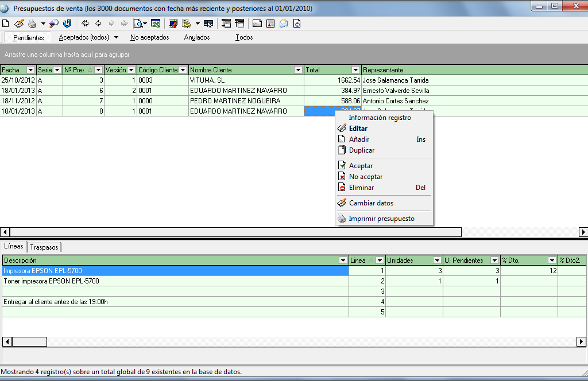Open the Nº Pres column filter dropdown

coord(98,70)
